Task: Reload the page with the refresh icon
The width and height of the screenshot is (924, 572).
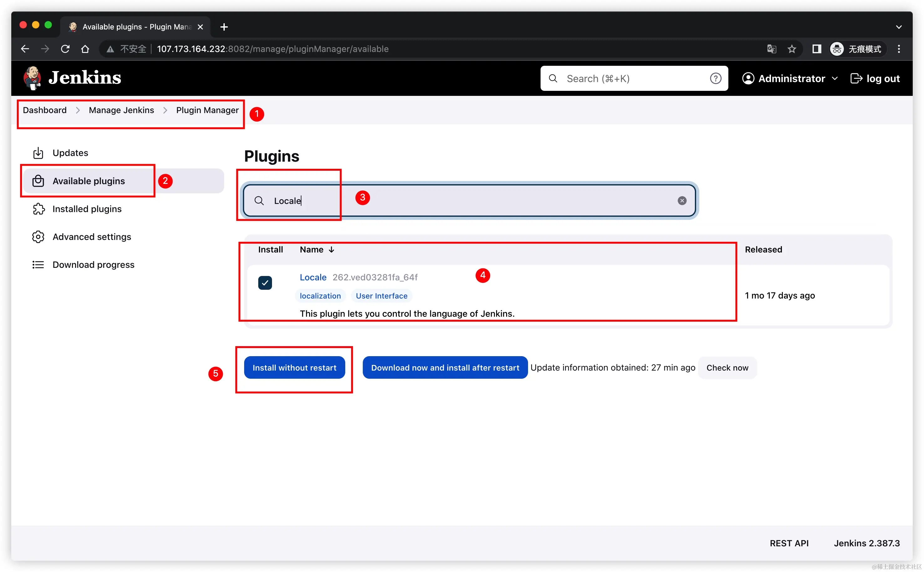Action: tap(65, 49)
